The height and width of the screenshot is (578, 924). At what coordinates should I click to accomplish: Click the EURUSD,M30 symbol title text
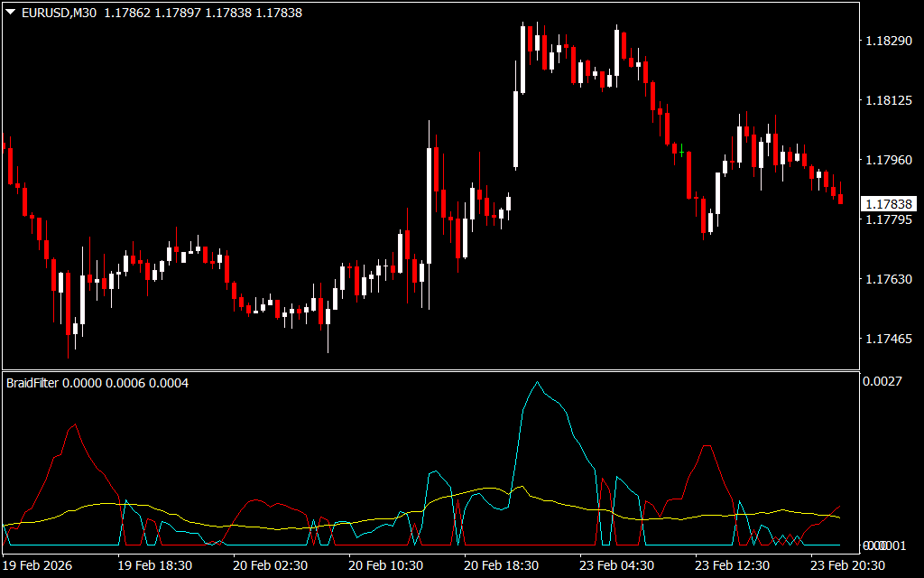(x=57, y=13)
